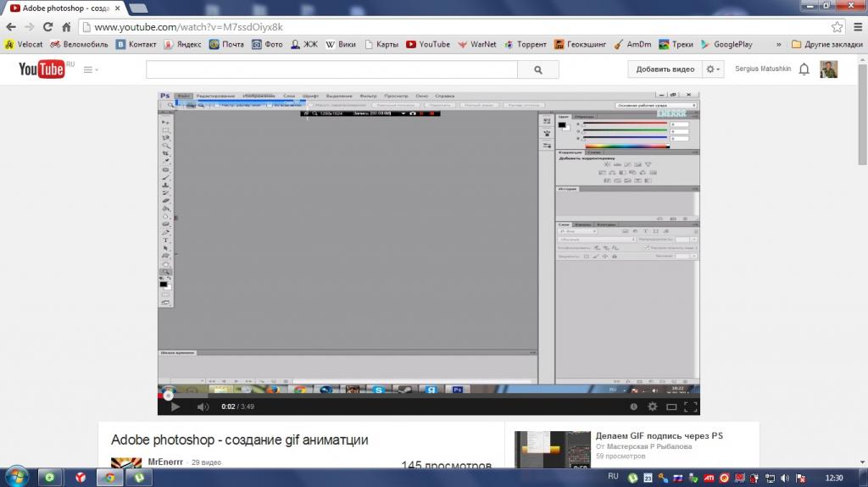Click the Watch Later clock icon
Screen dimensions: 868x487
coord(633,407)
